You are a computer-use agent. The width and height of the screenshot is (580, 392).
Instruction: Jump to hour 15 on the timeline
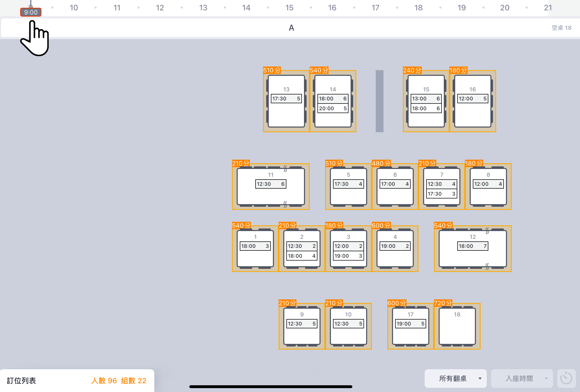289,8
